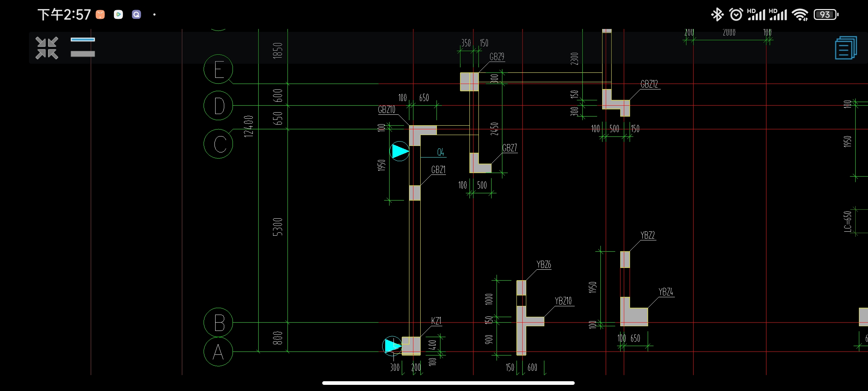Tap the gray GBZ9 column section
This screenshot has height=391, width=868.
tap(469, 82)
